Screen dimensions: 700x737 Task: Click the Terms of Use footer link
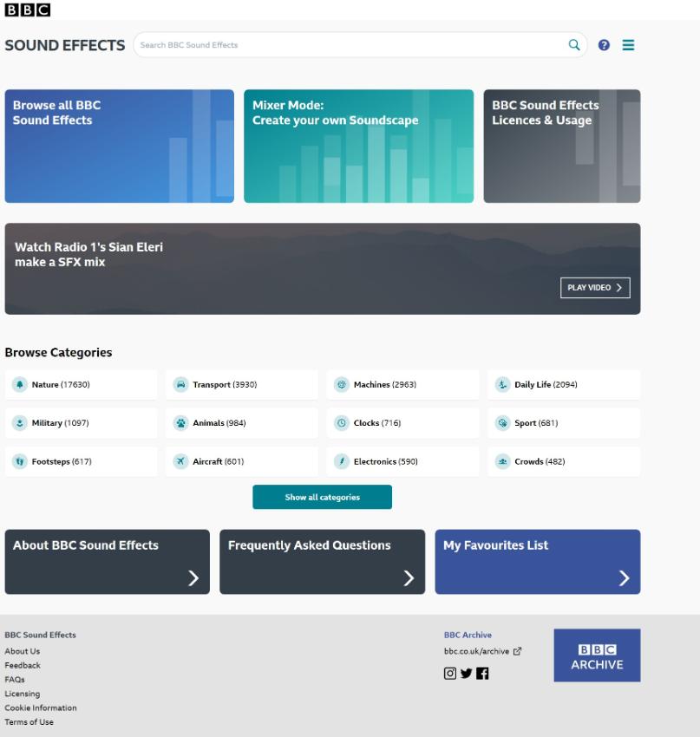29,722
